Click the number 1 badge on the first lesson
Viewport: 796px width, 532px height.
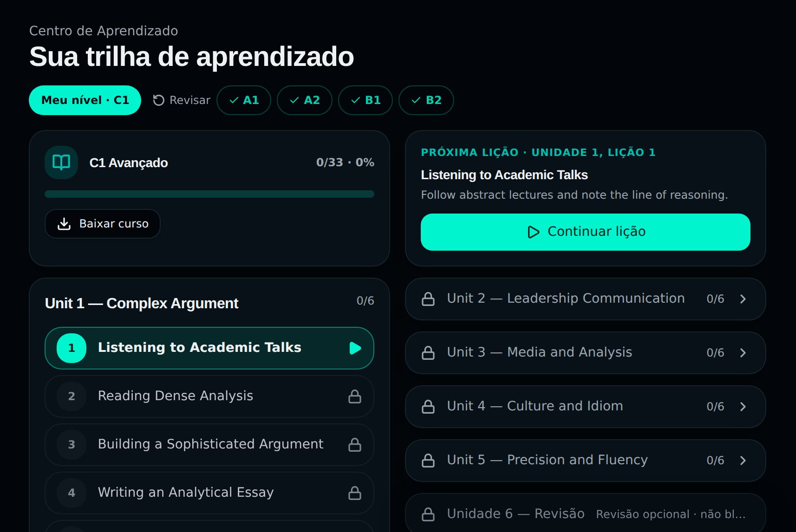72,348
